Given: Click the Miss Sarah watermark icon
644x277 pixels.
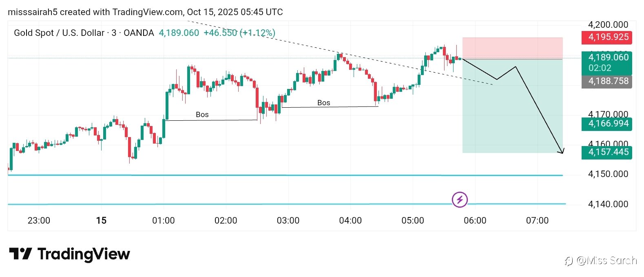Looking at the screenshot, I should pos(569,261).
